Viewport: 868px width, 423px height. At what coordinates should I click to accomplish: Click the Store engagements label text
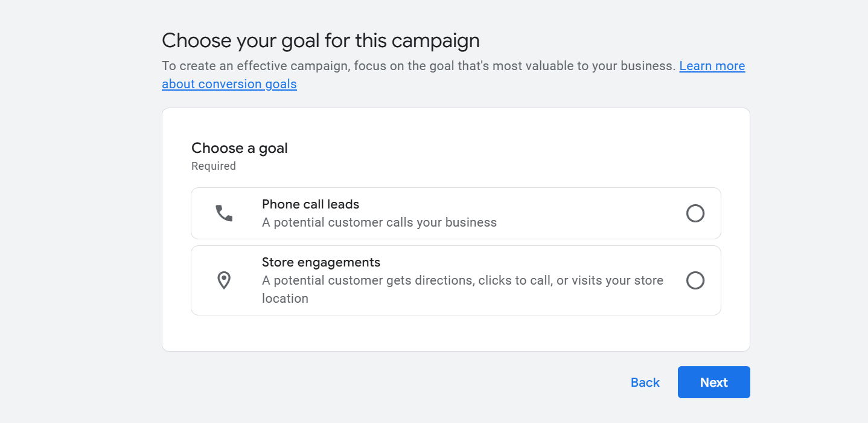[321, 262]
